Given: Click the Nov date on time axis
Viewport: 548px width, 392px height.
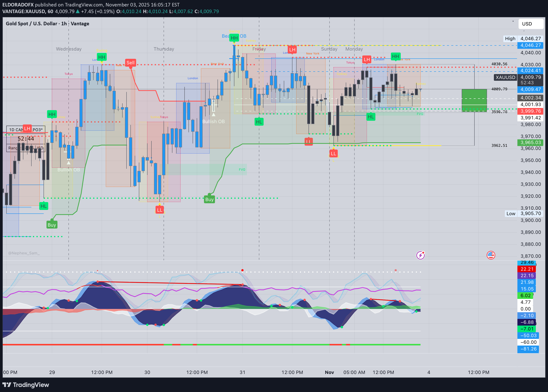Looking at the screenshot, I should pyautogui.click(x=329, y=372).
